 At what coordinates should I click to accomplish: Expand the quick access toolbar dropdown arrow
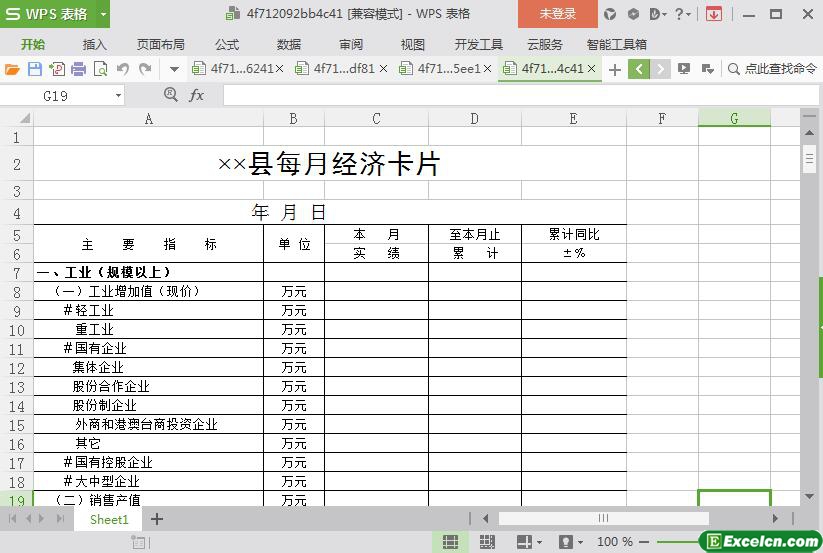[174, 69]
